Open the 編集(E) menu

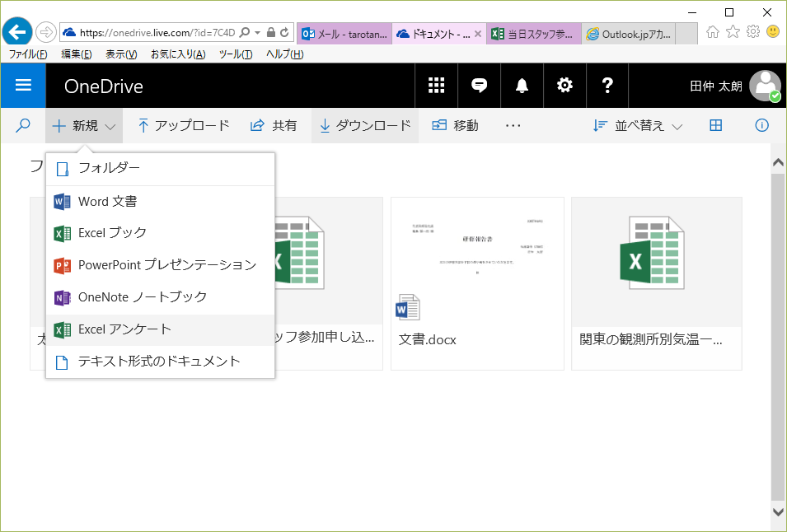[77, 54]
